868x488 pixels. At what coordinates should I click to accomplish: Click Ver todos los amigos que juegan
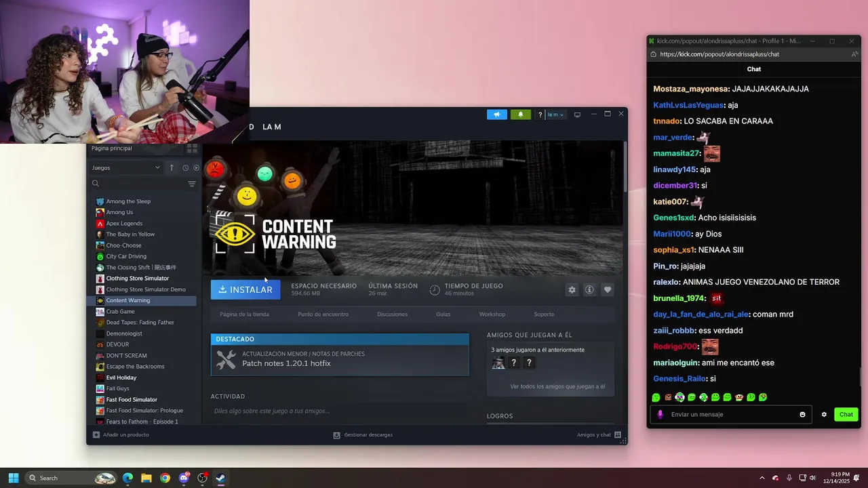point(557,386)
